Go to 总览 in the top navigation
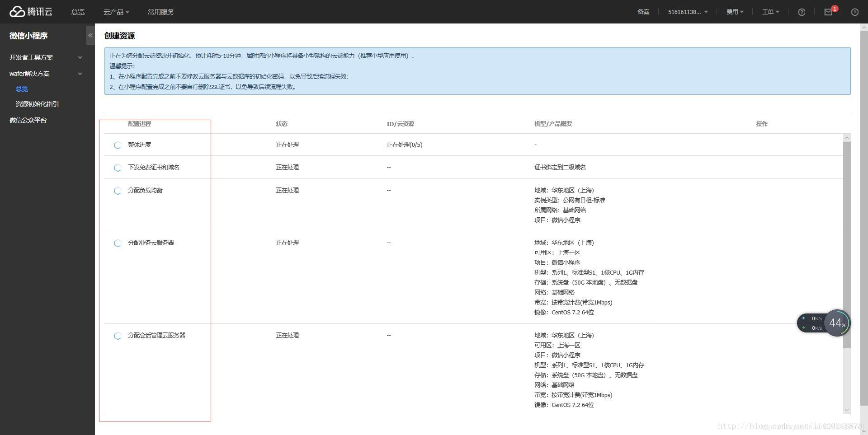868x435 pixels. (78, 12)
